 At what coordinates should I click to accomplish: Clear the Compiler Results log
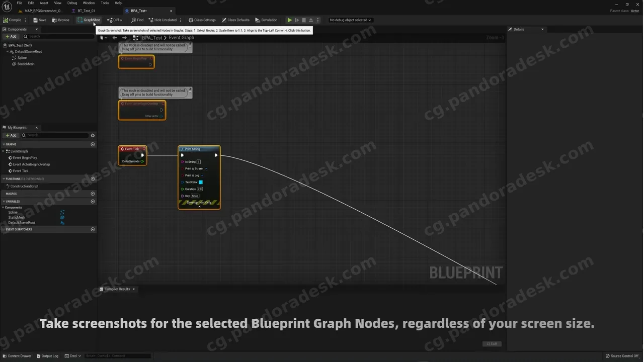click(492, 344)
